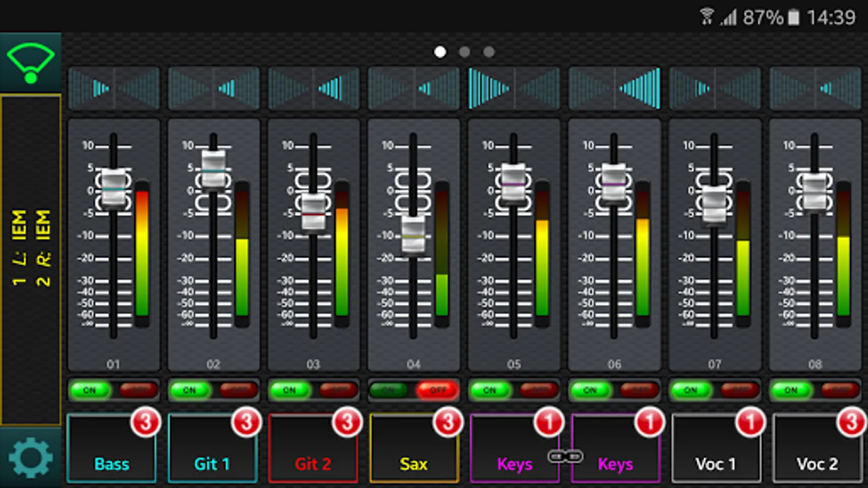868x488 pixels.
Task: Switch channel 07 OFF
Action: coord(739,390)
